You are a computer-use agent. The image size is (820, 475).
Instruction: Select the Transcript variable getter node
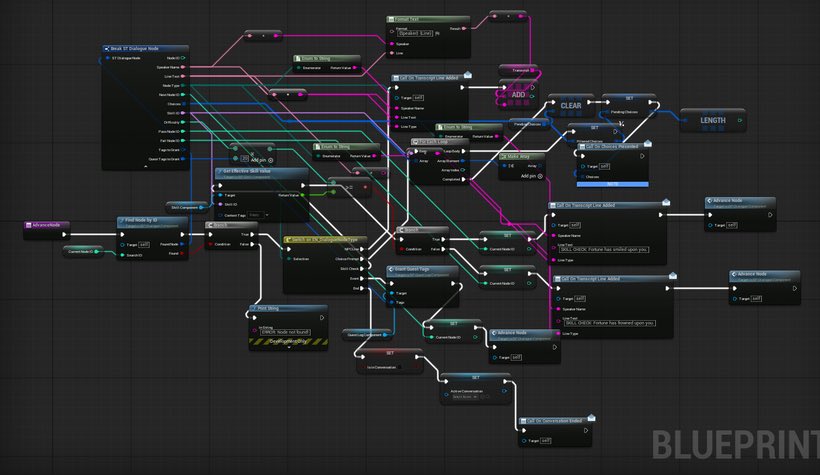point(519,70)
